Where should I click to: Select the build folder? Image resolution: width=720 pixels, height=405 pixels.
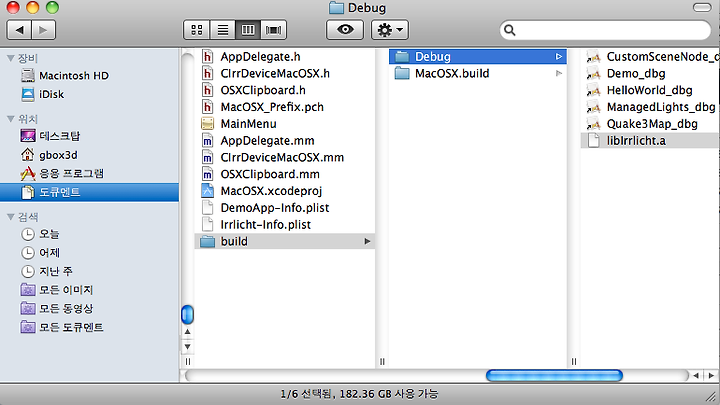click(x=285, y=241)
